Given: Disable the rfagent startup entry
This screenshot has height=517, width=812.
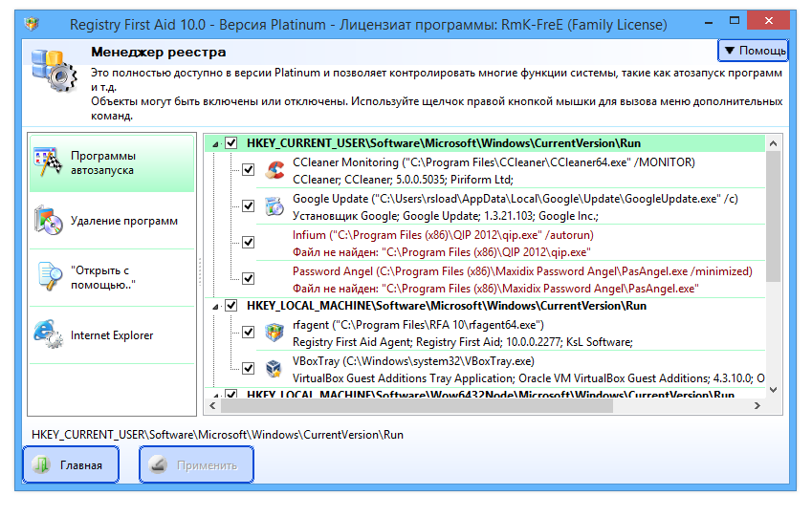Looking at the screenshot, I should tap(249, 332).
